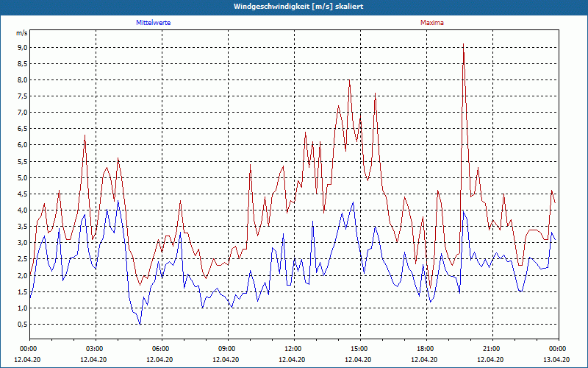Click the '06:00' time axis label
Image resolution: width=588 pixels, height=368 pixels.
pyautogui.click(x=161, y=349)
